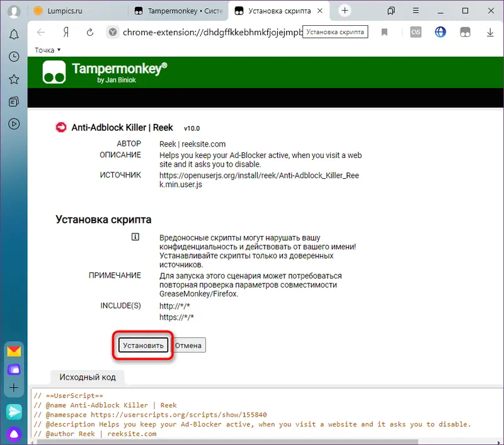504x445 pixels.
Task: Open the blue globe extension icon
Action: coord(440,32)
